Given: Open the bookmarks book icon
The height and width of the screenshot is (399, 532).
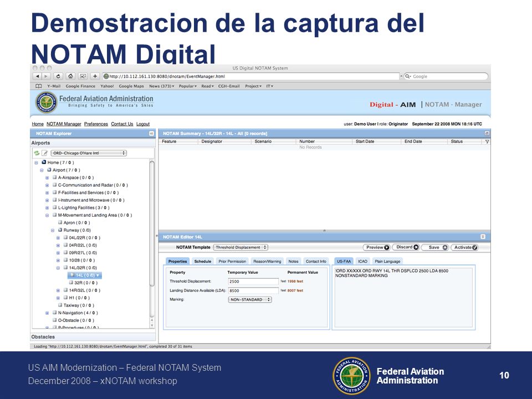Looking at the screenshot, I should click(39, 86).
